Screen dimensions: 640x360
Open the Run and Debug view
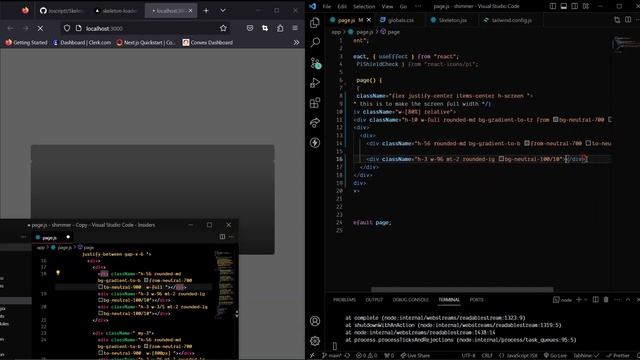tap(315, 82)
